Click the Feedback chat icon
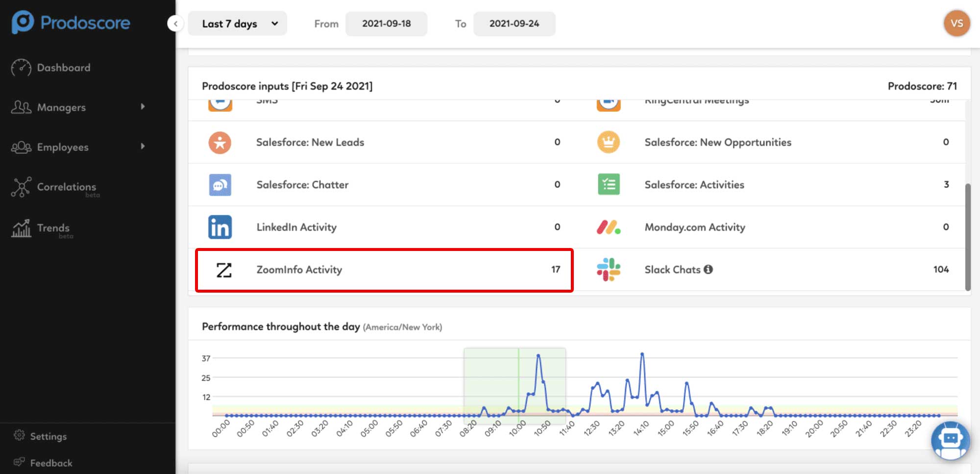The height and width of the screenshot is (474, 980). tap(19, 462)
